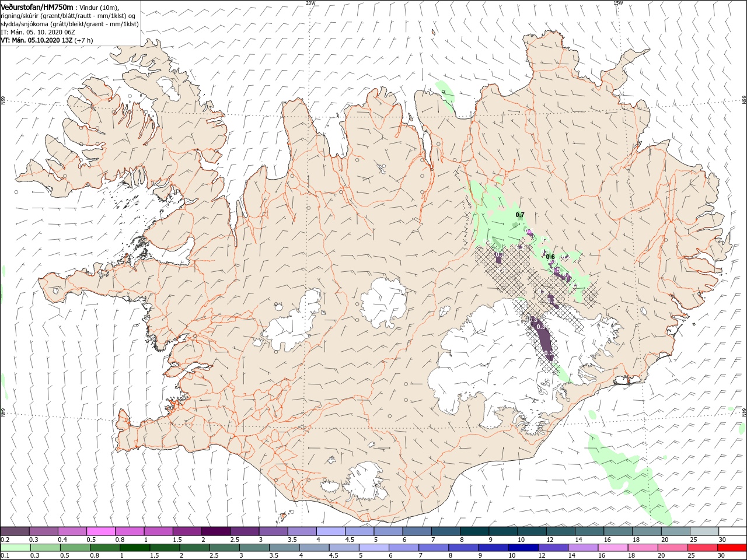Pick the light lavender 4 swatch, upper legend
The height and width of the screenshot is (560, 747).
coord(330,531)
